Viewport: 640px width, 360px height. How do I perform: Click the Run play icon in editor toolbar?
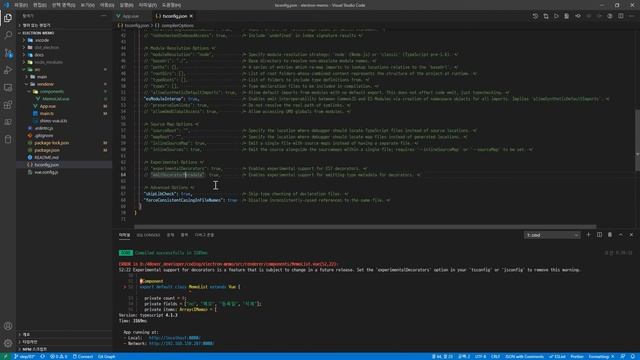pyautogui.click(x=556, y=16)
